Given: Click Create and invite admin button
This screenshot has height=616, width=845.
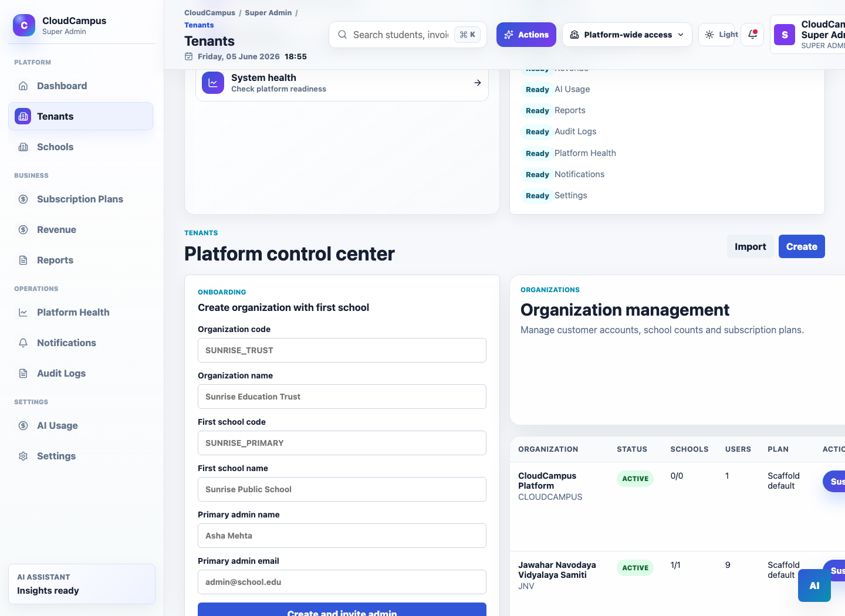Looking at the screenshot, I should 342,610.
